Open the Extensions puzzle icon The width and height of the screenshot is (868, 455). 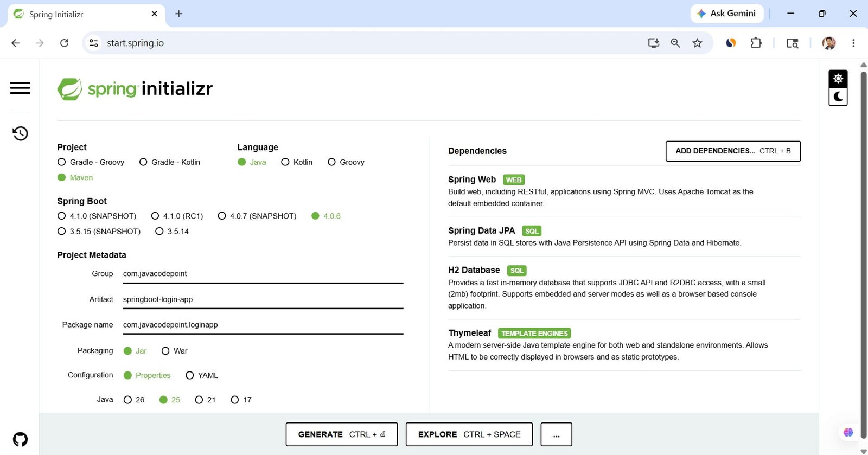pyautogui.click(x=756, y=43)
